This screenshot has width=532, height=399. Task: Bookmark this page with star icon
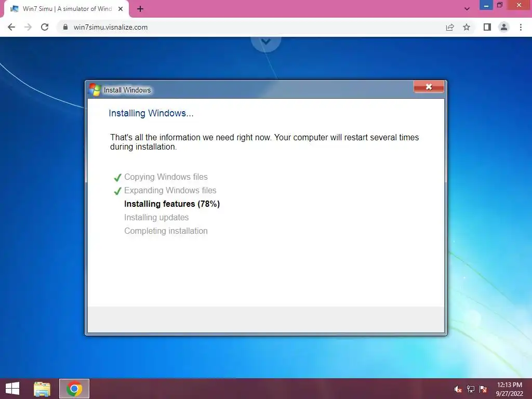tap(467, 27)
